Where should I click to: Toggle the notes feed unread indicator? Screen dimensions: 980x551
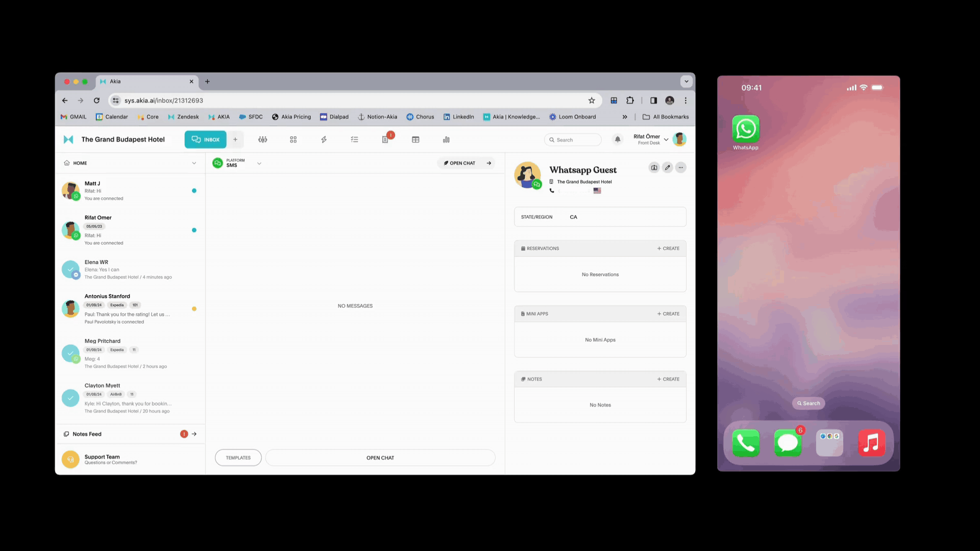tap(184, 434)
